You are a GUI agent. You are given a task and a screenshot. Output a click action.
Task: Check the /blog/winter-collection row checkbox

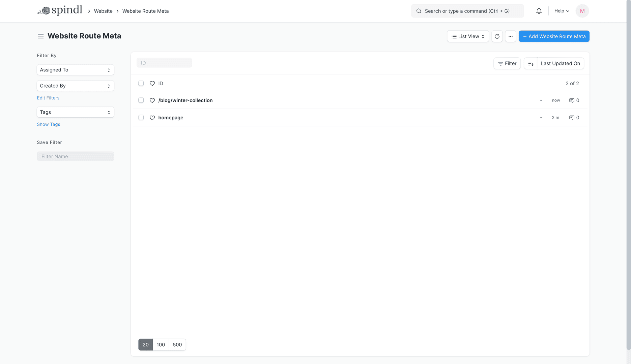tap(141, 100)
